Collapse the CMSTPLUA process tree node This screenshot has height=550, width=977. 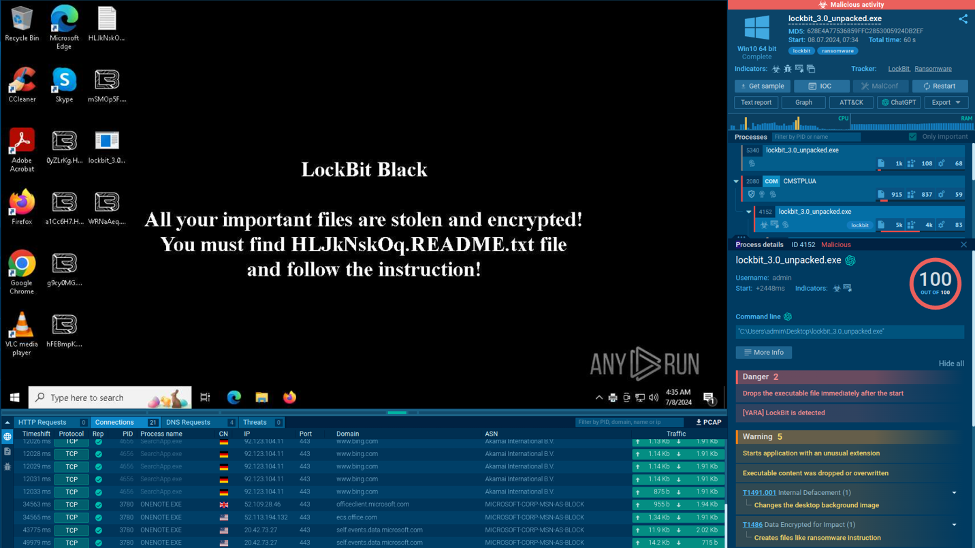point(736,182)
